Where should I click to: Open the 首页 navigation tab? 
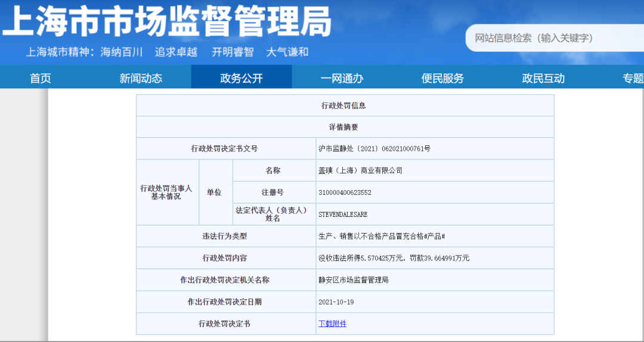point(41,78)
